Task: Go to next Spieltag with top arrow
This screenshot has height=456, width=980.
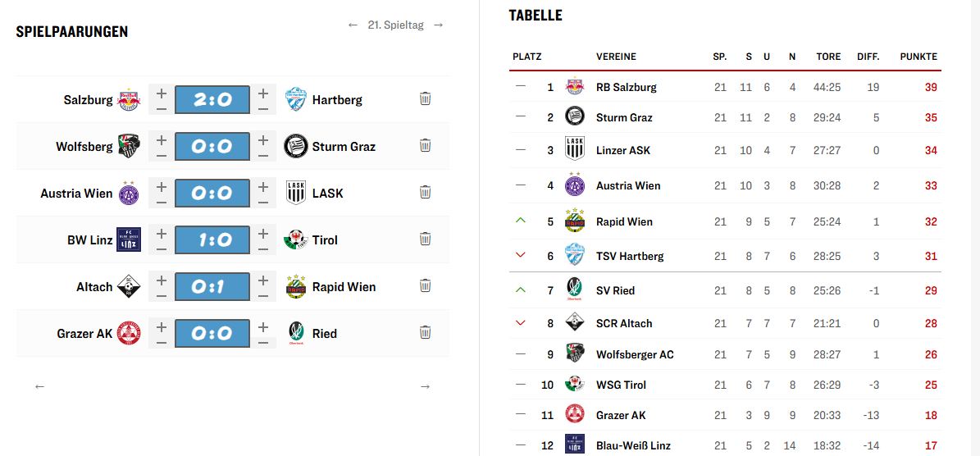Action: coord(439,25)
